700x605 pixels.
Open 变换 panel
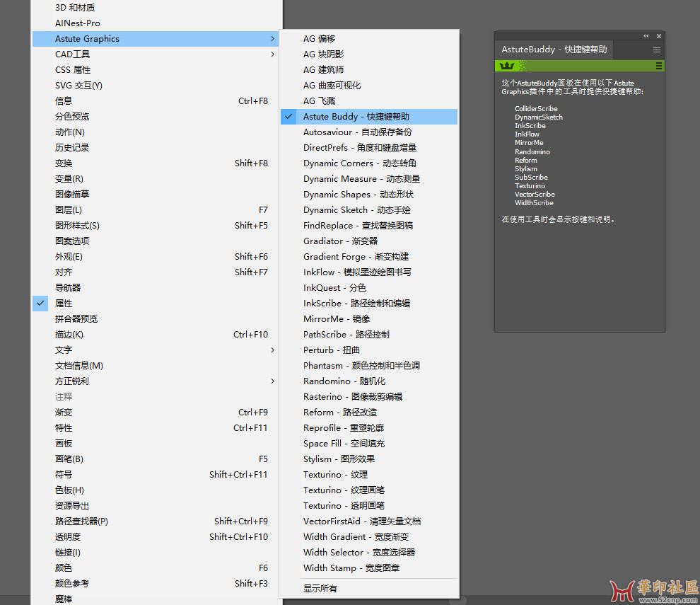point(156,163)
